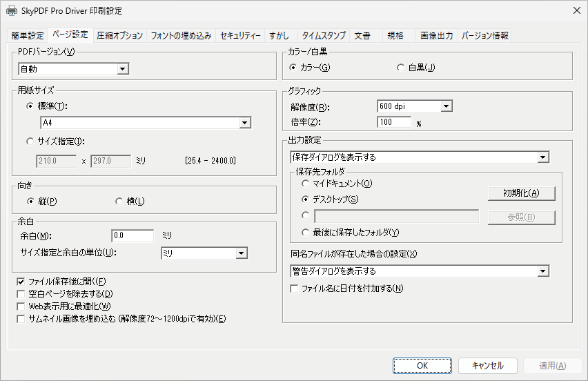Click the printer icon in title bar
The image size is (588, 381).
[x=12, y=10]
